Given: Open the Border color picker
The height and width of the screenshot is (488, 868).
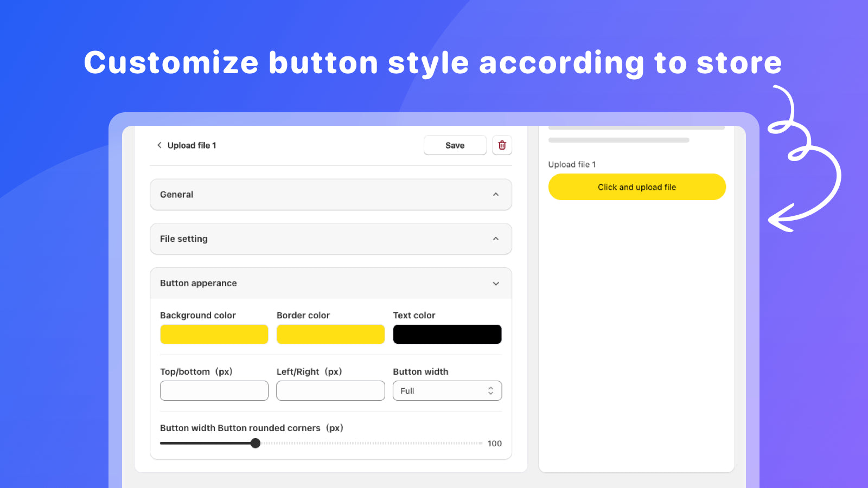Looking at the screenshot, I should click(x=330, y=334).
